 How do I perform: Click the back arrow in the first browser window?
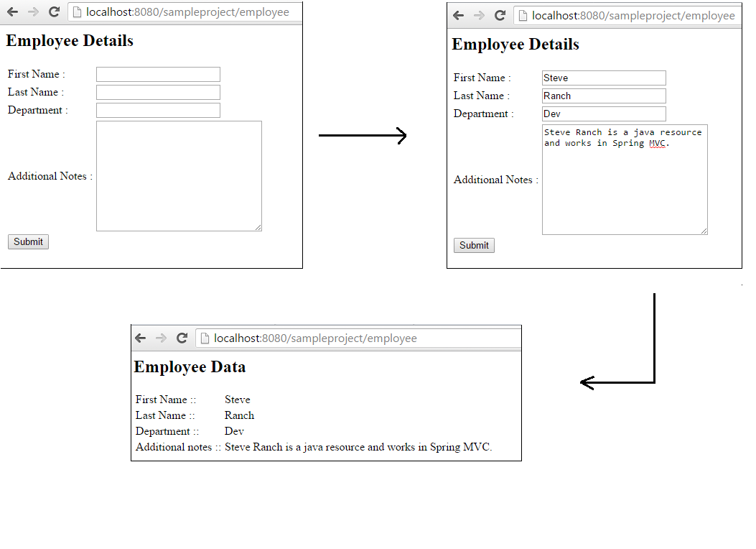(x=11, y=11)
